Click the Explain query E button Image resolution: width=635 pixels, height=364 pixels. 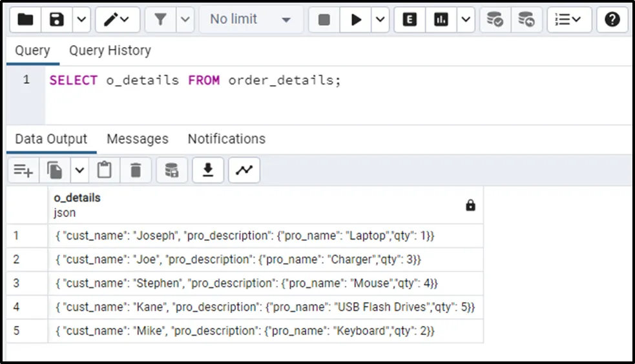[x=409, y=19]
